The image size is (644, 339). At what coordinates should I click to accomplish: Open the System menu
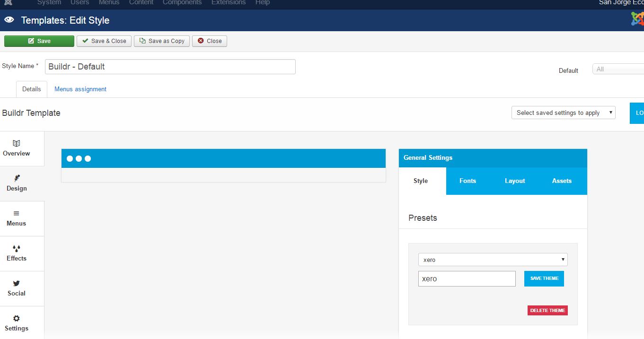coord(49,2)
